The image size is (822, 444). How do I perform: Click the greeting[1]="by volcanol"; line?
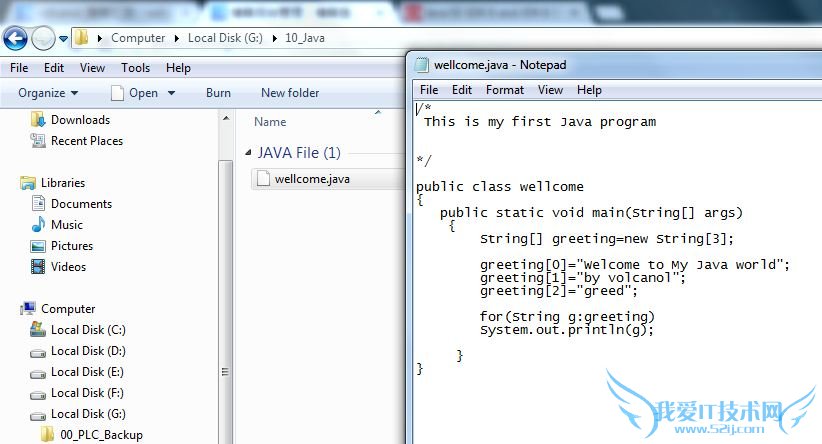[x=582, y=278]
